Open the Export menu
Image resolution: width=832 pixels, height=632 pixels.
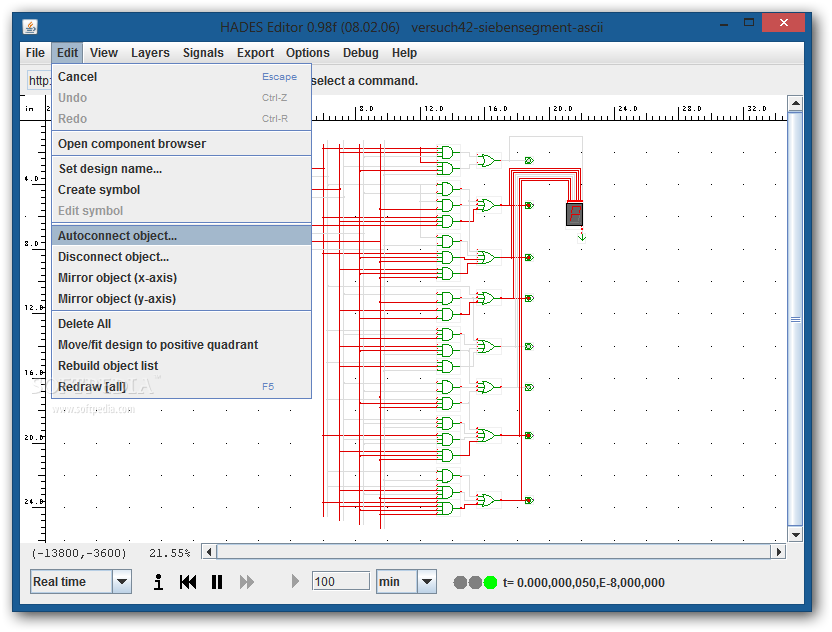click(255, 53)
